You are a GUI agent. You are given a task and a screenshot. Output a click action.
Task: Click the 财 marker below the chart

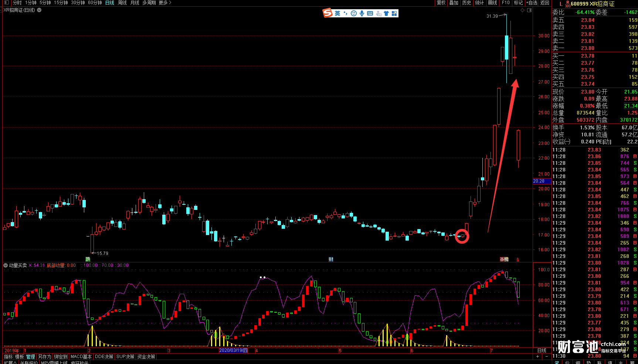pos(331,259)
